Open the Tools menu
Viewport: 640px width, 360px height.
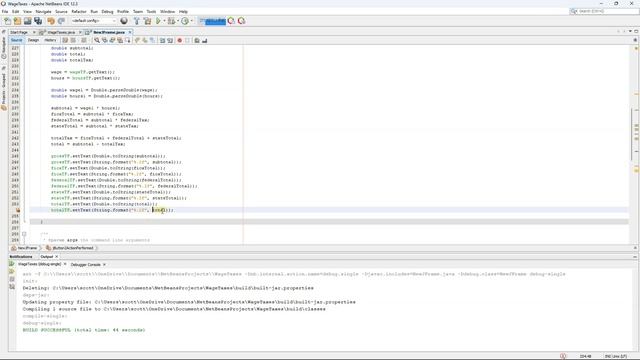click(151, 11)
